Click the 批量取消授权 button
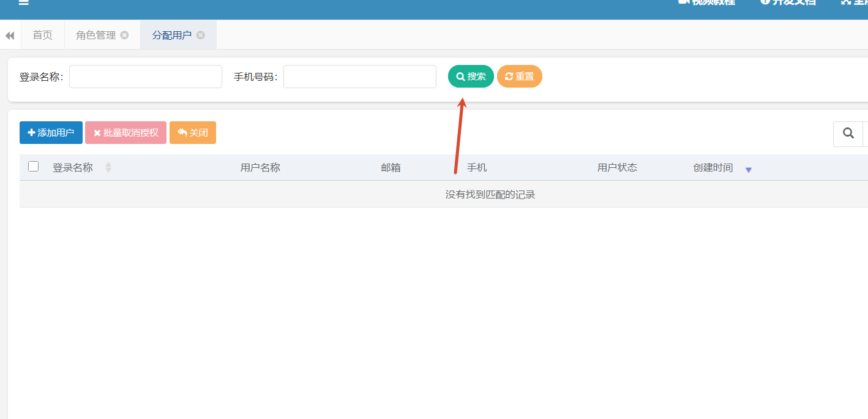The height and width of the screenshot is (419, 868). coord(125,133)
